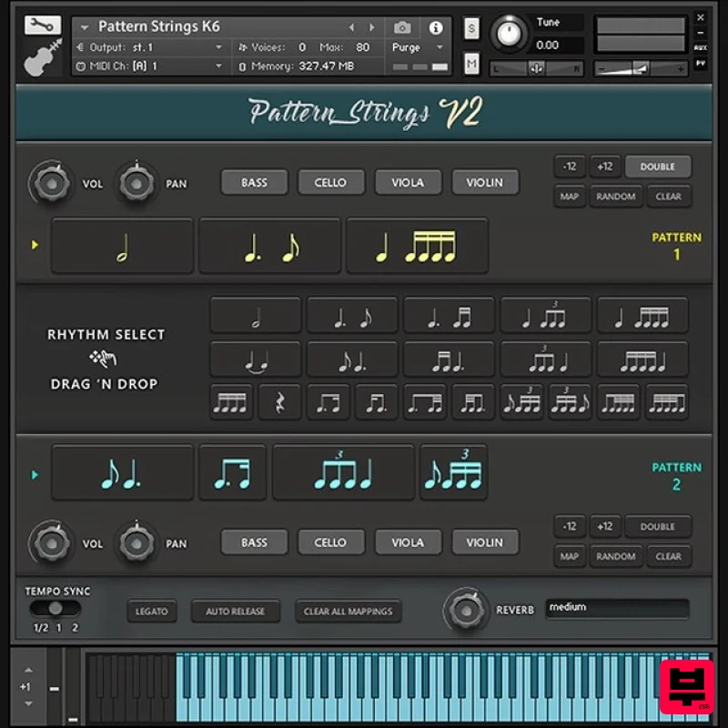Image resolution: width=728 pixels, height=728 pixels.
Task: Enable the LEGATO toggle
Action: pyautogui.click(x=152, y=612)
